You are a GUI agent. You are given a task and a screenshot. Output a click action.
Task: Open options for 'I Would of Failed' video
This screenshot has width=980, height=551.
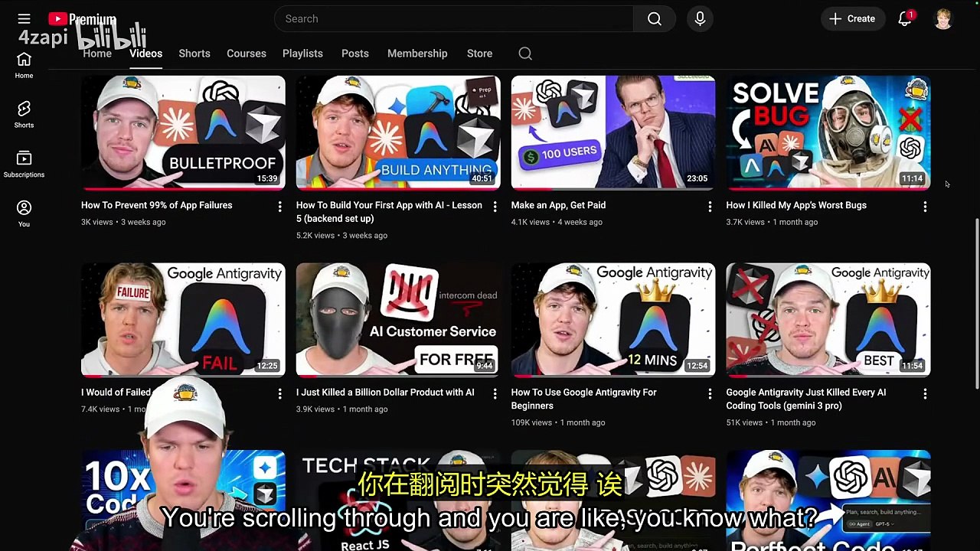point(279,393)
